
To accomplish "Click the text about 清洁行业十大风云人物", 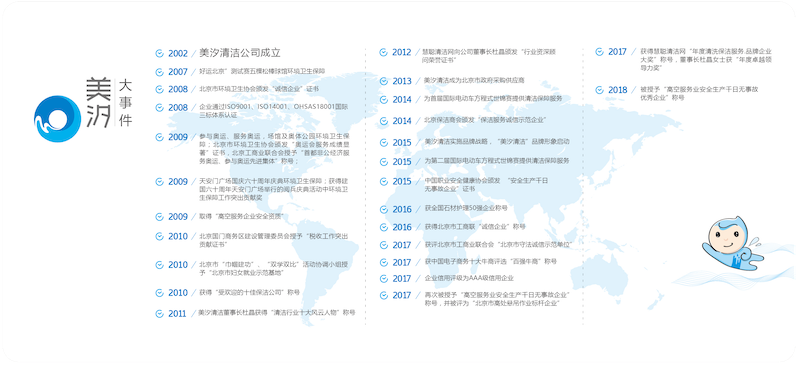I will coord(277,312).
